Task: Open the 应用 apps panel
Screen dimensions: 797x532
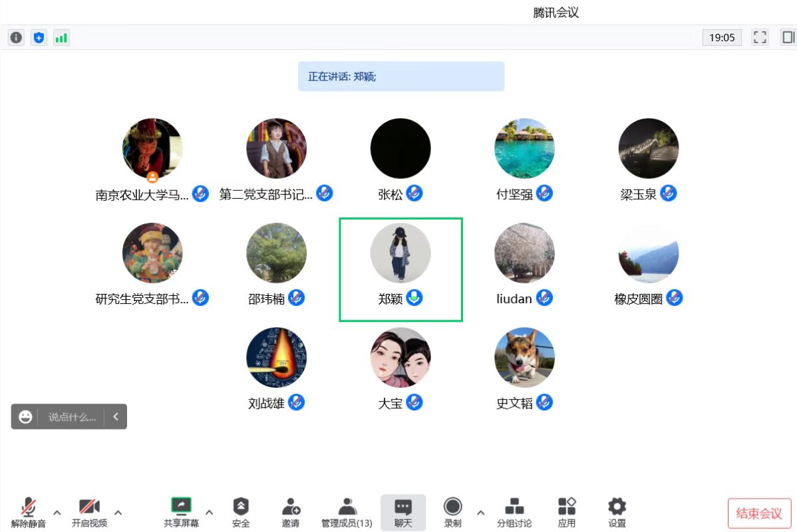Action: click(567, 512)
